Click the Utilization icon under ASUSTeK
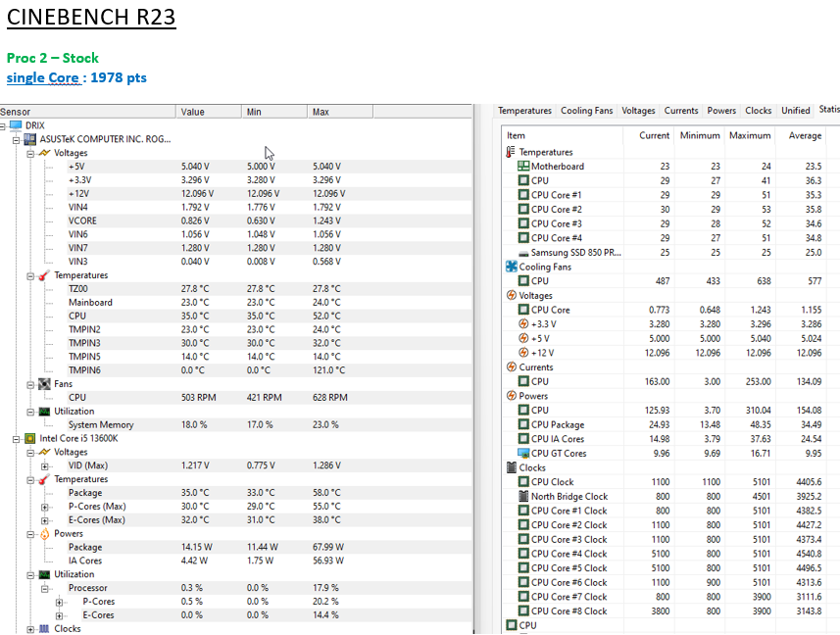Screen dimensions: 840x635 [x=44, y=412]
